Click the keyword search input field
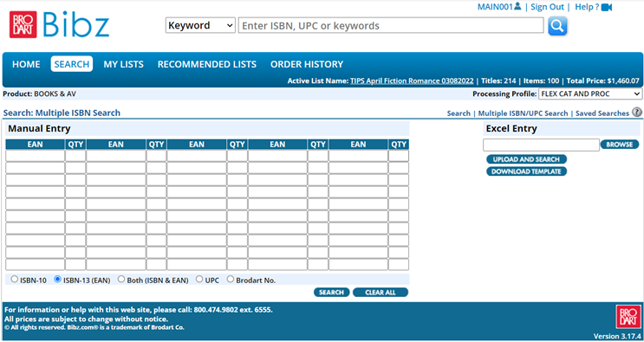This screenshot has width=644, height=342. click(391, 25)
